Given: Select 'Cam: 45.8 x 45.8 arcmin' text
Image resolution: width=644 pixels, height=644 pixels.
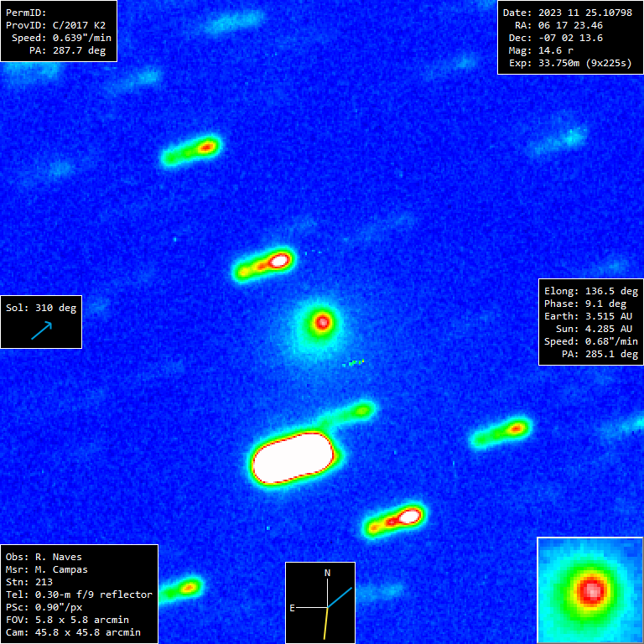Looking at the screenshot, I should (73, 632).
